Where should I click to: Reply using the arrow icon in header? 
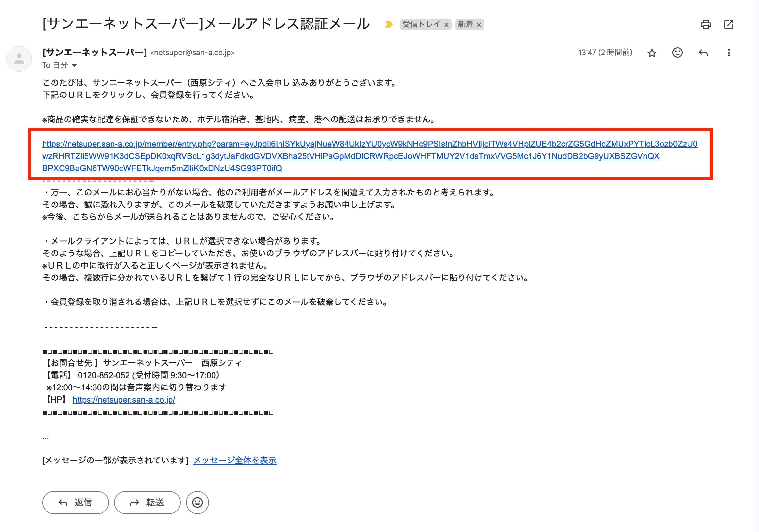tap(703, 53)
